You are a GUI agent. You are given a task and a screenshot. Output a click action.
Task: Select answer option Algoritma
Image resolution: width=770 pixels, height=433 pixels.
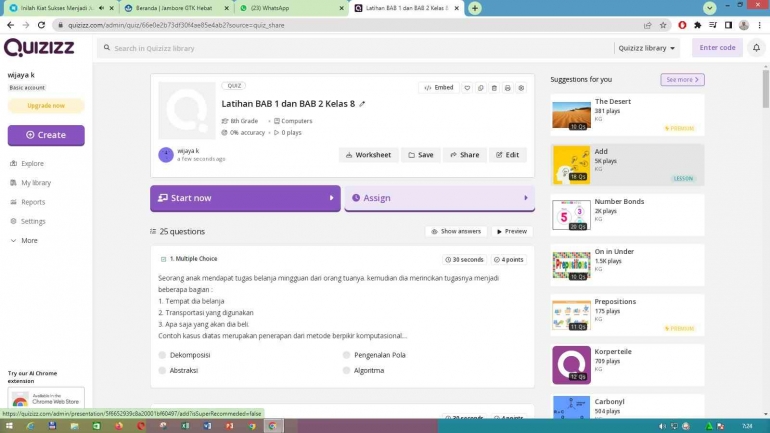tap(346, 370)
